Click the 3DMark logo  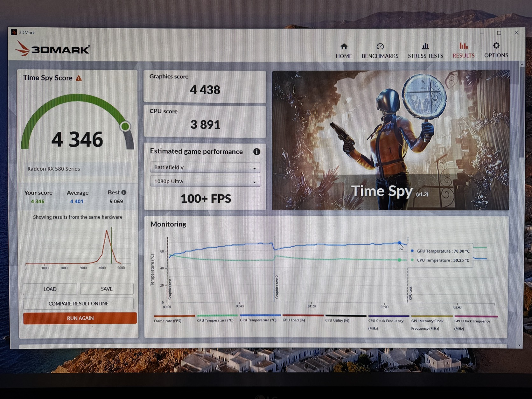[x=52, y=49]
